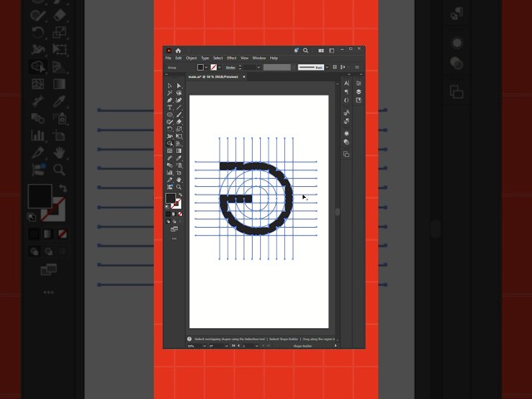This screenshot has height=399, width=532.
Task: Click the Home icon in title bar
Action: (x=178, y=51)
